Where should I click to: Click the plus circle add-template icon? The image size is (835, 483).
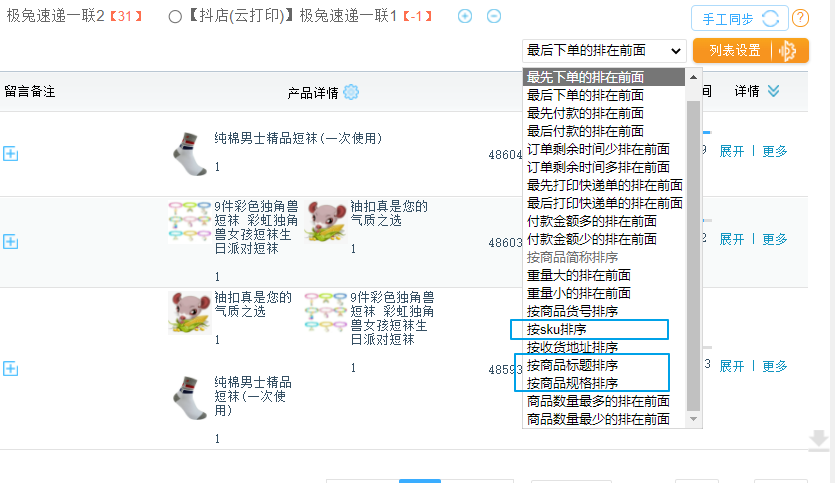(x=465, y=16)
